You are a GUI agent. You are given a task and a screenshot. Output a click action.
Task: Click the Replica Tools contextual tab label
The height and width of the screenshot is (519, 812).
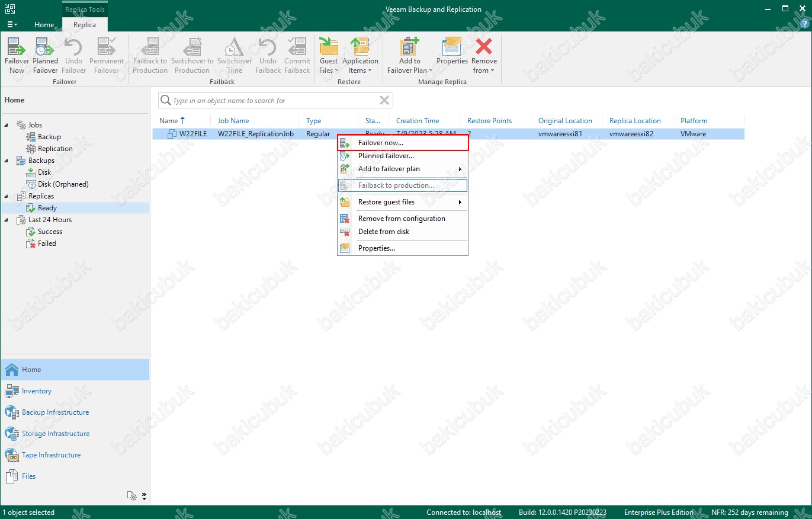(85, 9)
